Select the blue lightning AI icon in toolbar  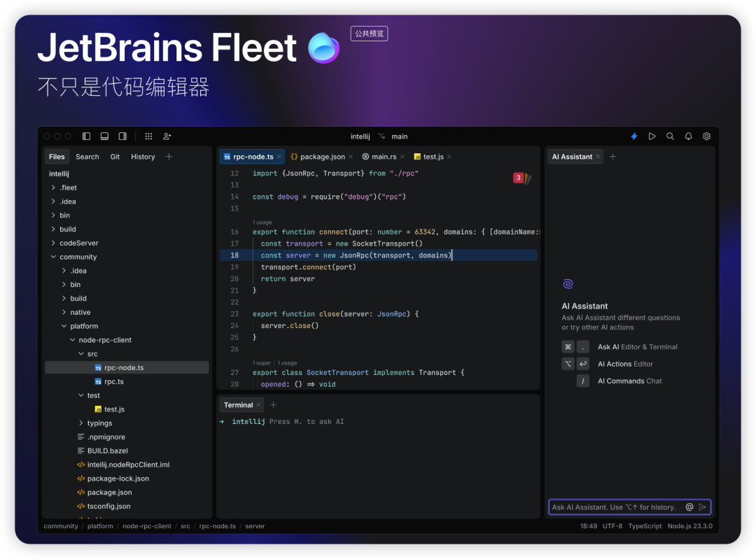point(633,136)
